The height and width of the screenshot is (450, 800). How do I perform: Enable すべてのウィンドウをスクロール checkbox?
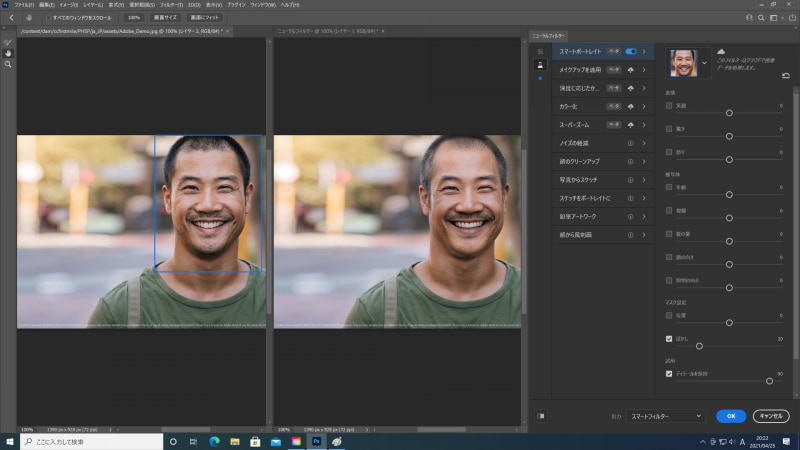[48, 17]
